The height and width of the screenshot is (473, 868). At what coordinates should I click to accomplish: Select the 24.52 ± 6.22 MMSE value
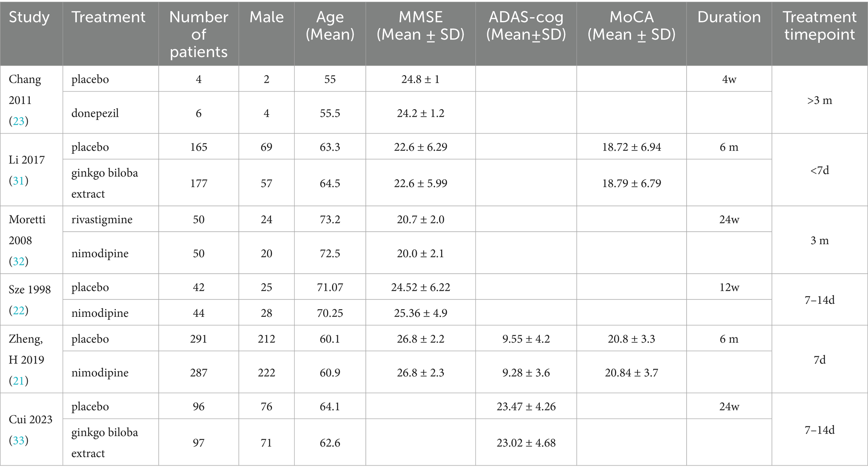pyautogui.click(x=420, y=287)
